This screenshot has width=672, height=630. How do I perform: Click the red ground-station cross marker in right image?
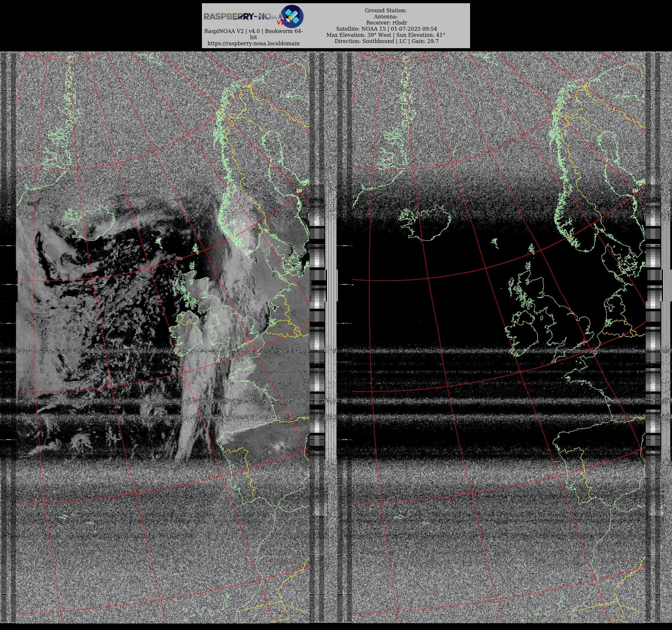tap(584, 342)
